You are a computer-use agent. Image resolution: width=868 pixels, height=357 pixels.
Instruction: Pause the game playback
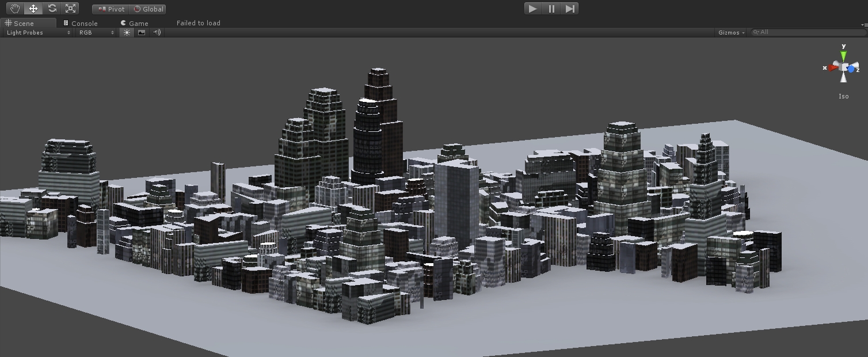pos(551,9)
